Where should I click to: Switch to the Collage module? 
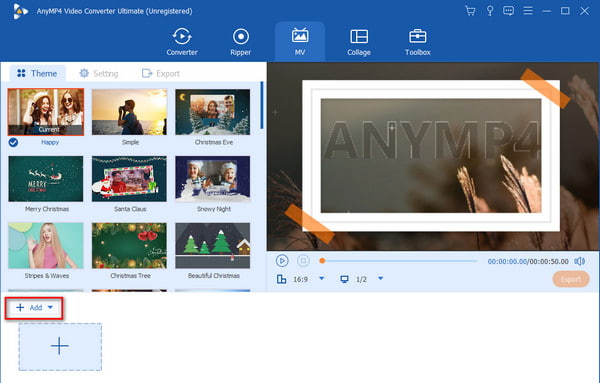click(359, 42)
